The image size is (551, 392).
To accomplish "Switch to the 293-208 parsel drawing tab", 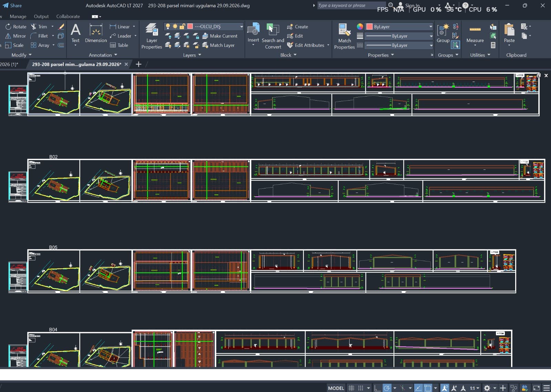I will coord(76,64).
